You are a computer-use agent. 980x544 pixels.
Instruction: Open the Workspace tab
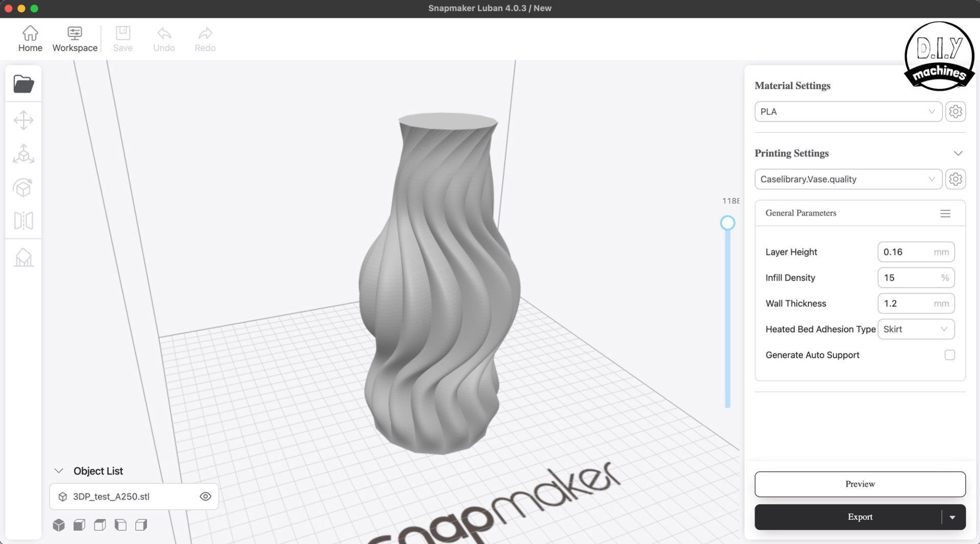point(75,39)
